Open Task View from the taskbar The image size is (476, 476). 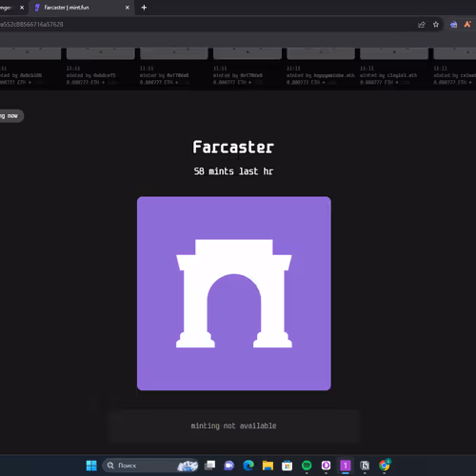point(209,466)
